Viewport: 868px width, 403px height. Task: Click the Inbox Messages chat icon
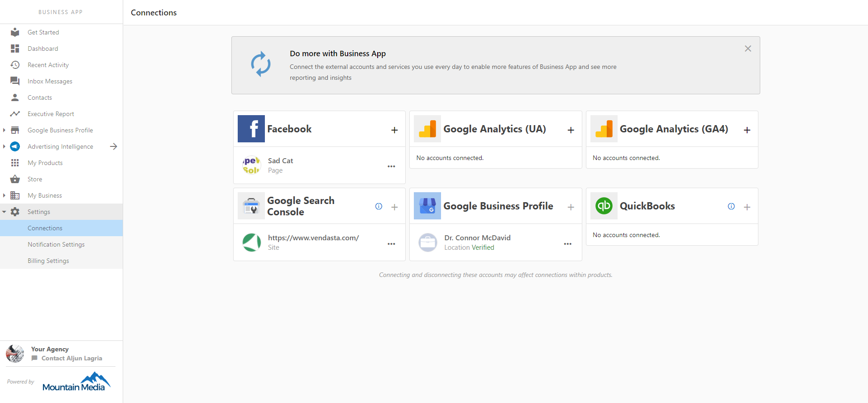15,81
